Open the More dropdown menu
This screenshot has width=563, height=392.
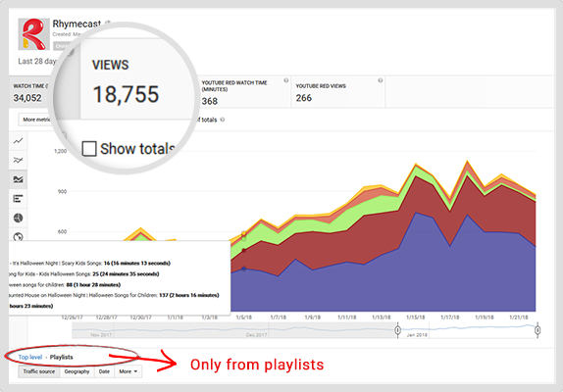tap(128, 371)
